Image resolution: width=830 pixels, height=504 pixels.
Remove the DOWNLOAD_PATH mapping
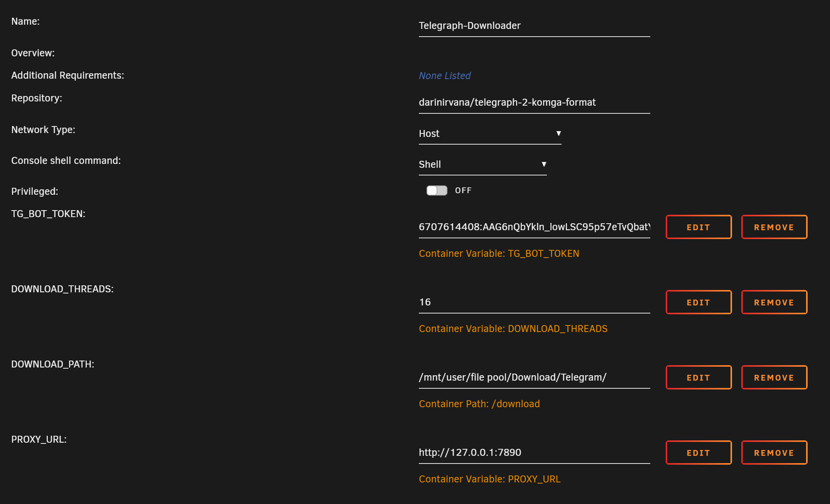click(x=774, y=378)
